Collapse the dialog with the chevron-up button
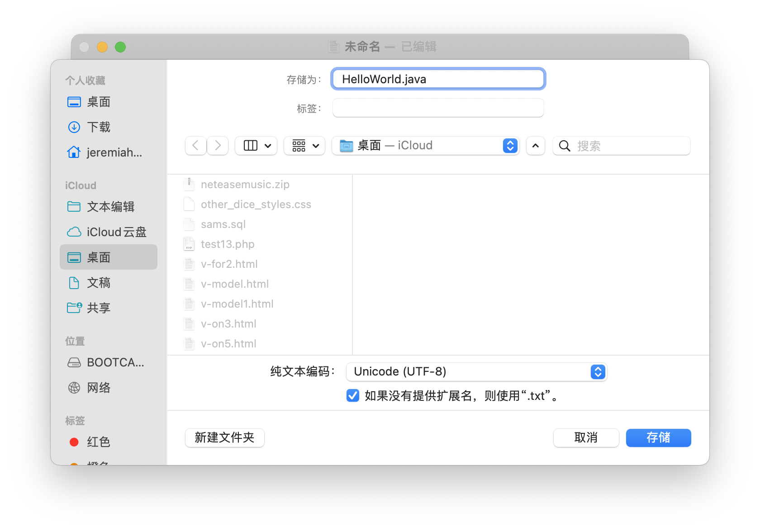This screenshot has width=760, height=532. click(536, 146)
